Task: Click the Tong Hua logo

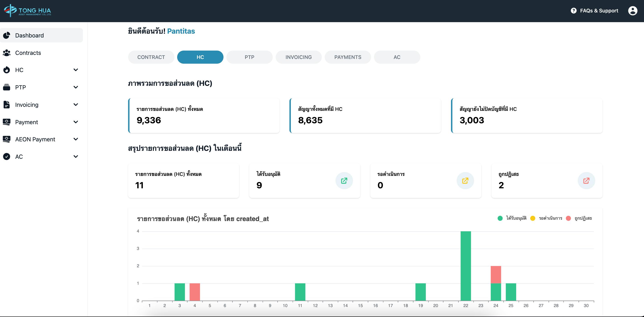Action: 28,10
